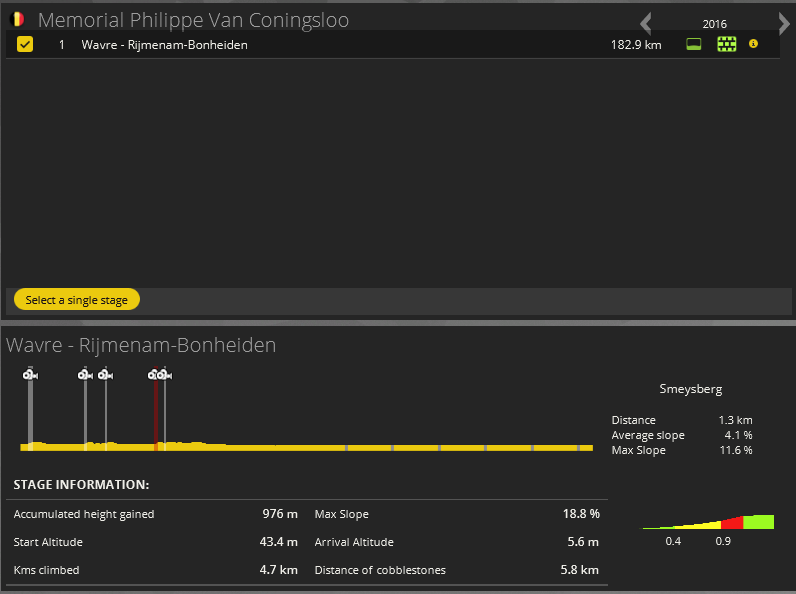Click the Memorial Philippe Van Coningsloo title
Screen dimensions: 796x594
coord(193,20)
